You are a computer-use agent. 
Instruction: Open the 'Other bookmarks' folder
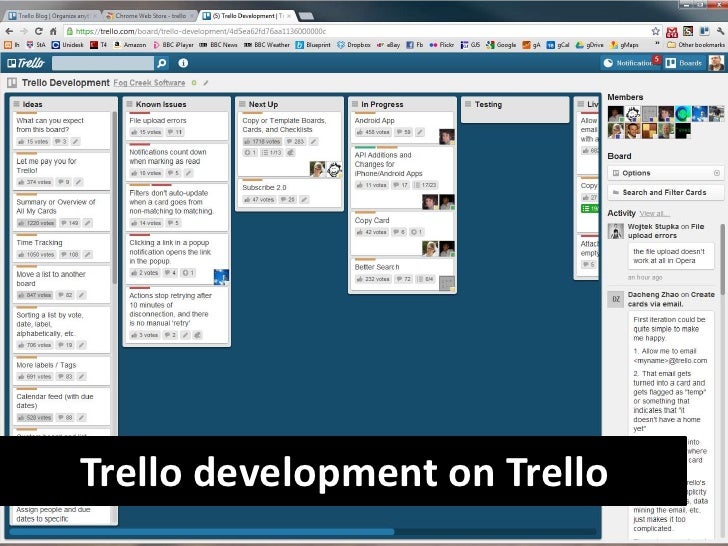[x=696, y=45]
